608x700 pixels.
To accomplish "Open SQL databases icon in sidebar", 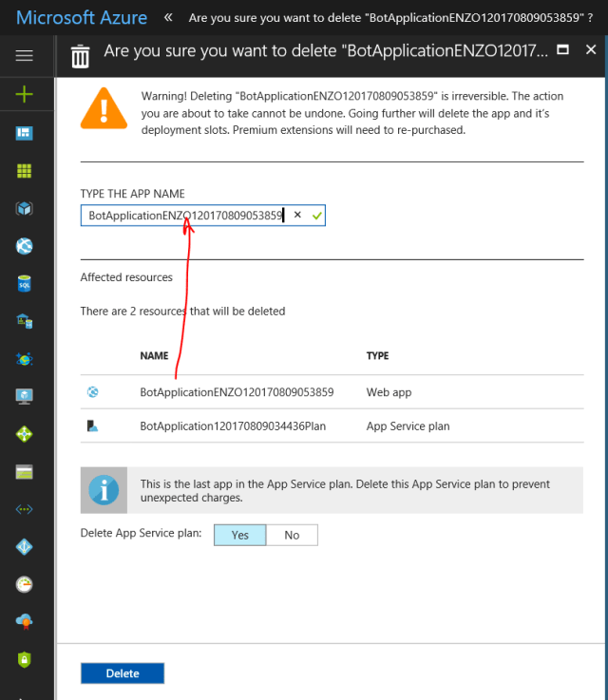I will point(24,283).
